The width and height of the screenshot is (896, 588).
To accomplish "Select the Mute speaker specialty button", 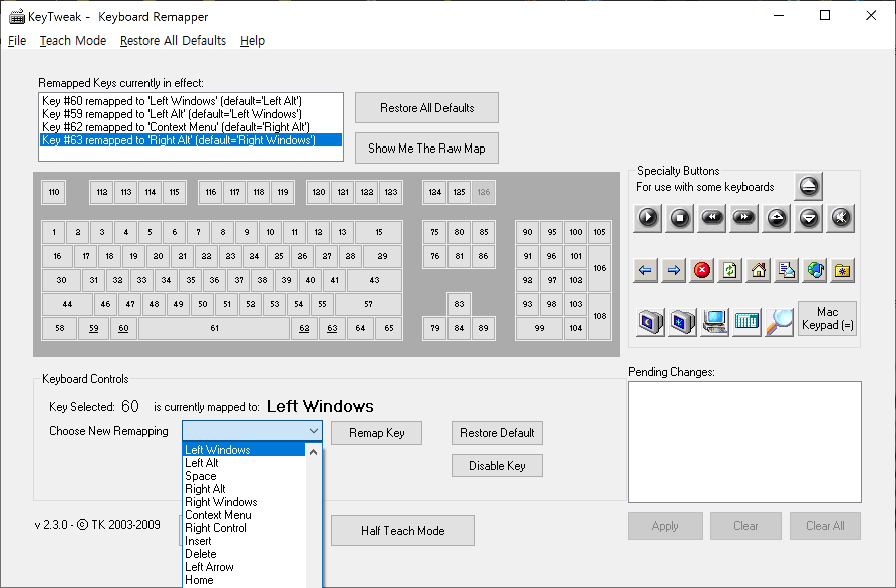I will 840,218.
